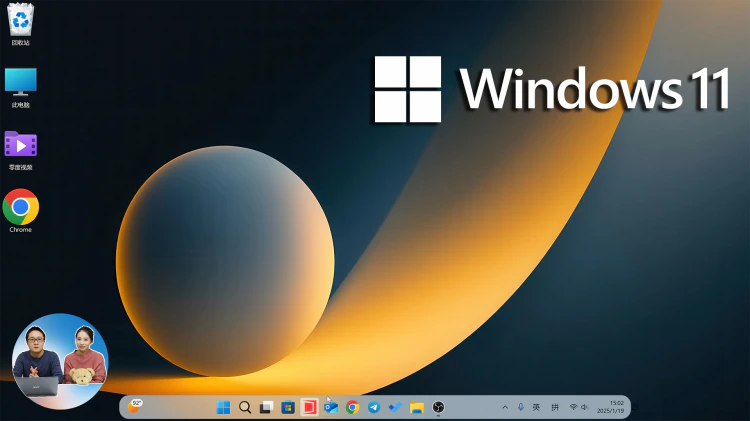Open taskbar Search

click(245, 408)
